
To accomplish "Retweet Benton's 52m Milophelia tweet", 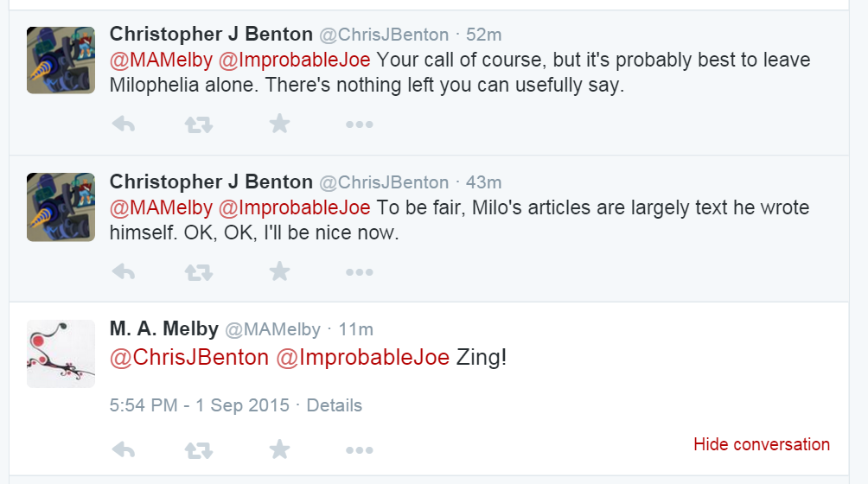I will 200,124.
